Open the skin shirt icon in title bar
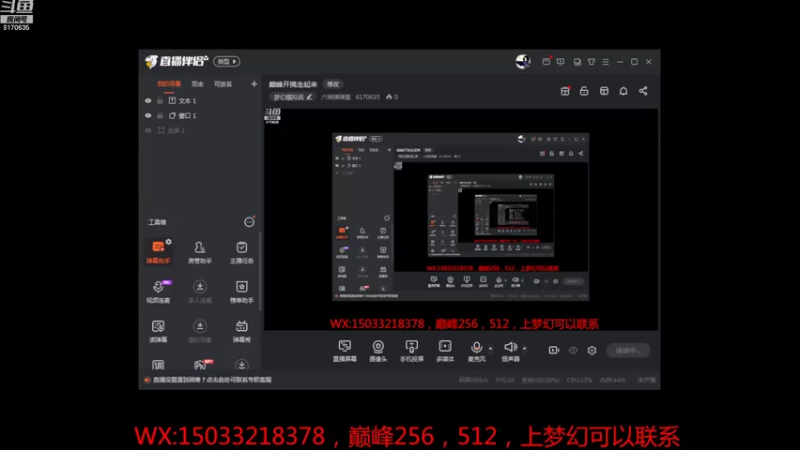This screenshot has width=800, height=450. pos(591,62)
